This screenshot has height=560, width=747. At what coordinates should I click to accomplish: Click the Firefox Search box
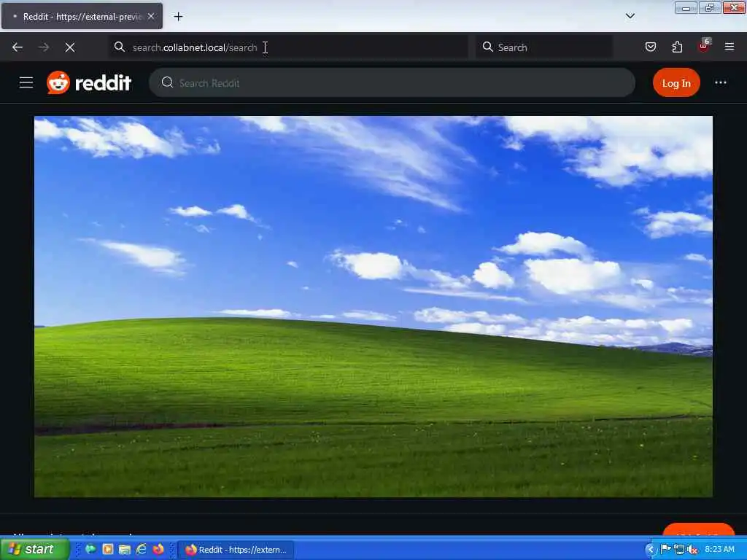[x=543, y=47]
